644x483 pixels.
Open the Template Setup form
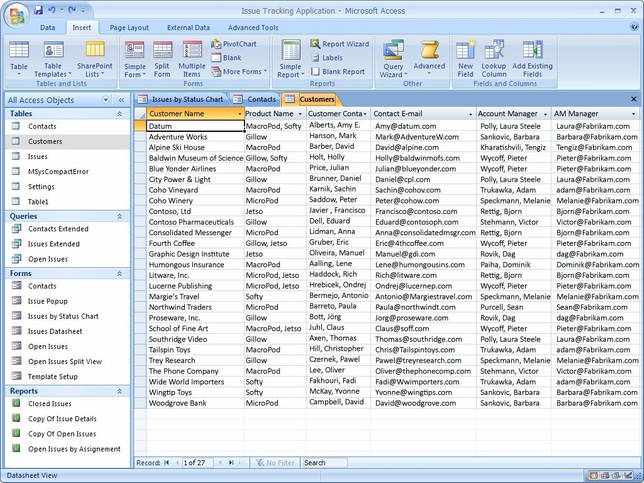[53, 377]
